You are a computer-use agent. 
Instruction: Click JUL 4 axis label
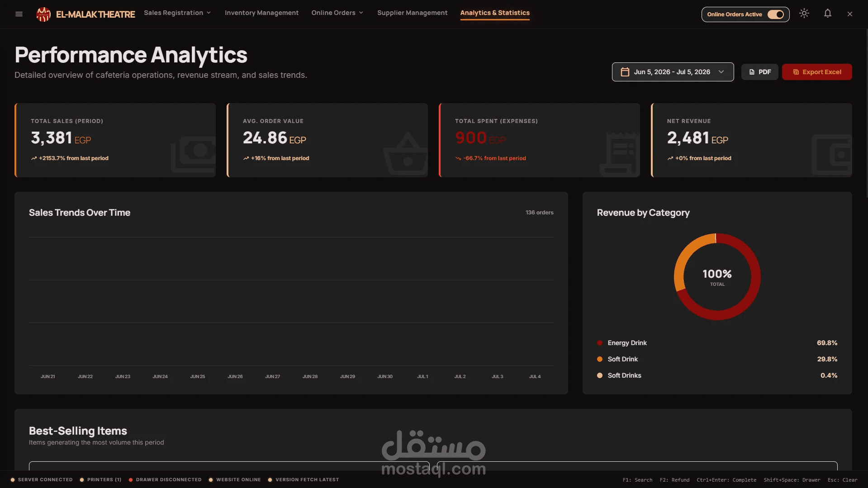(535, 376)
